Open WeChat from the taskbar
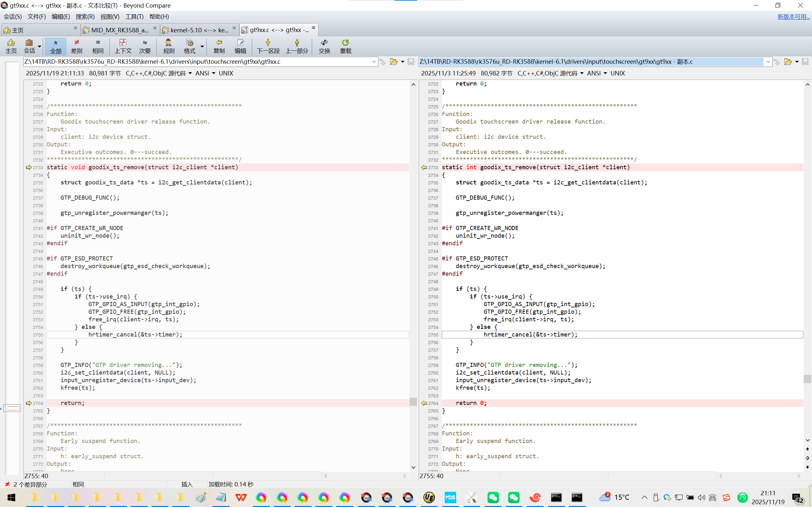The image size is (812, 507). [x=493, y=497]
